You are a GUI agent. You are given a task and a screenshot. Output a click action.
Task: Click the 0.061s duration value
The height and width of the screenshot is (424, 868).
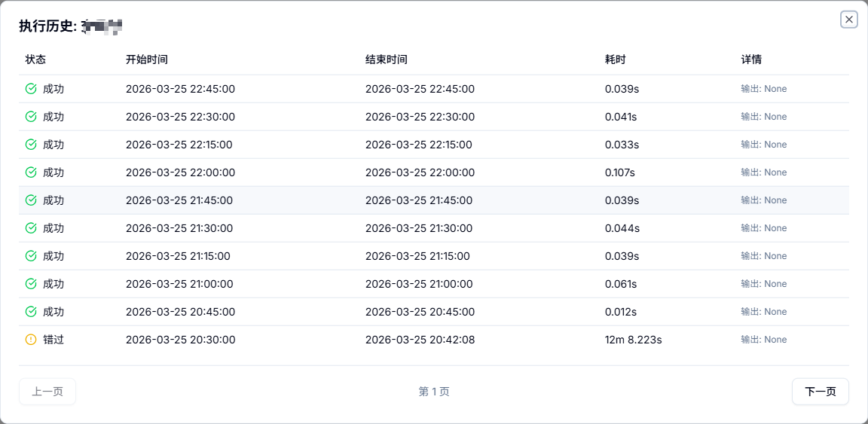[621, 284]
